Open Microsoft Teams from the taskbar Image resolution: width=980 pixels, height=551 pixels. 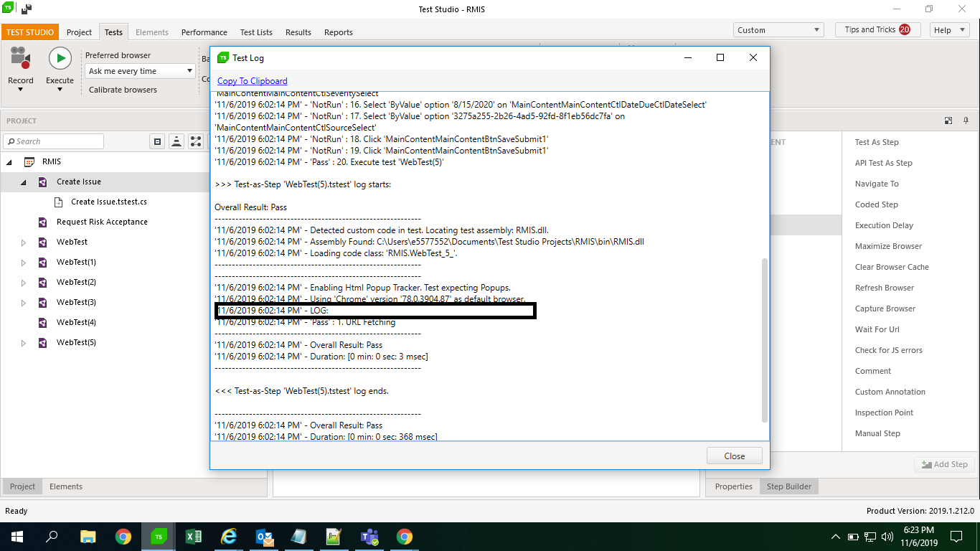coord(369,536)
